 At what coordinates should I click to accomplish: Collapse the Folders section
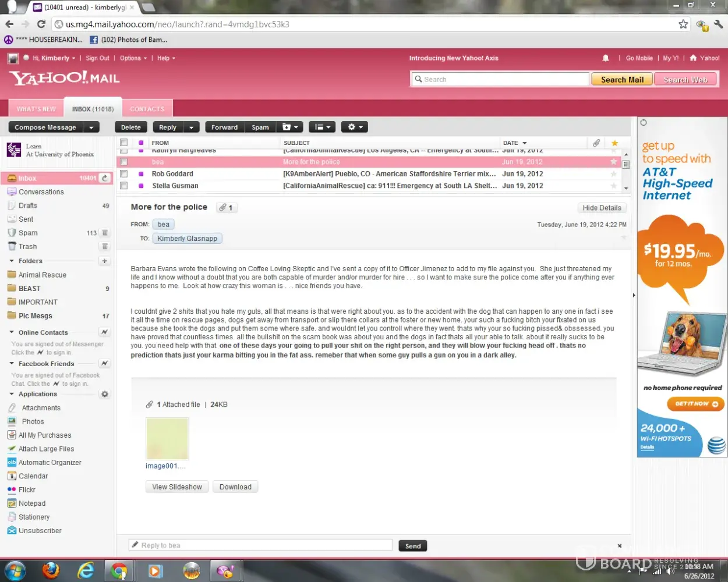pyautogui.click(x=12, y=261)
